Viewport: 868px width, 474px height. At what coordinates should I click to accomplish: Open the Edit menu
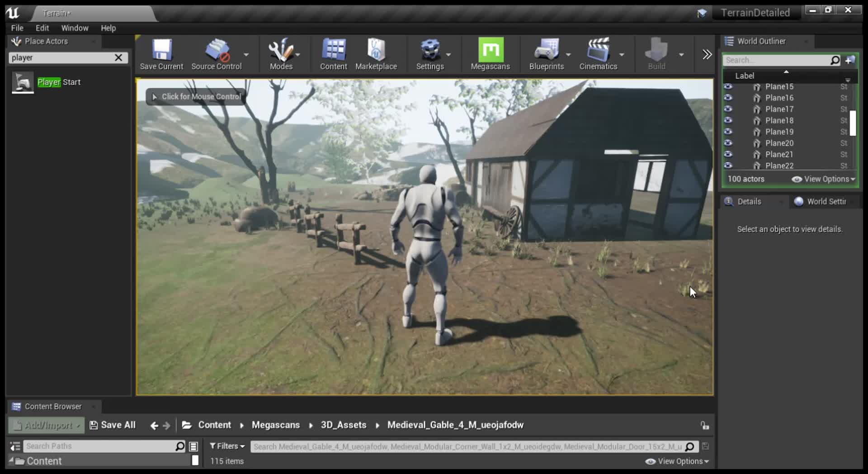coord(42,28)
